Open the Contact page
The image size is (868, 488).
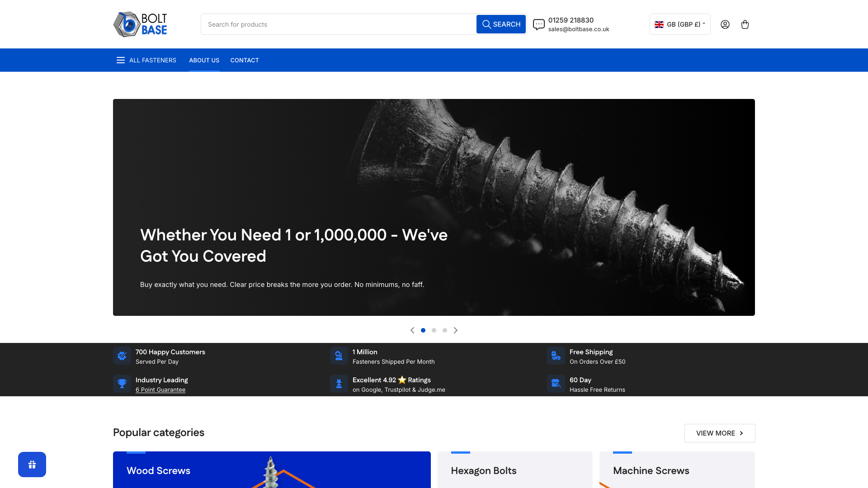pos(245,60)
